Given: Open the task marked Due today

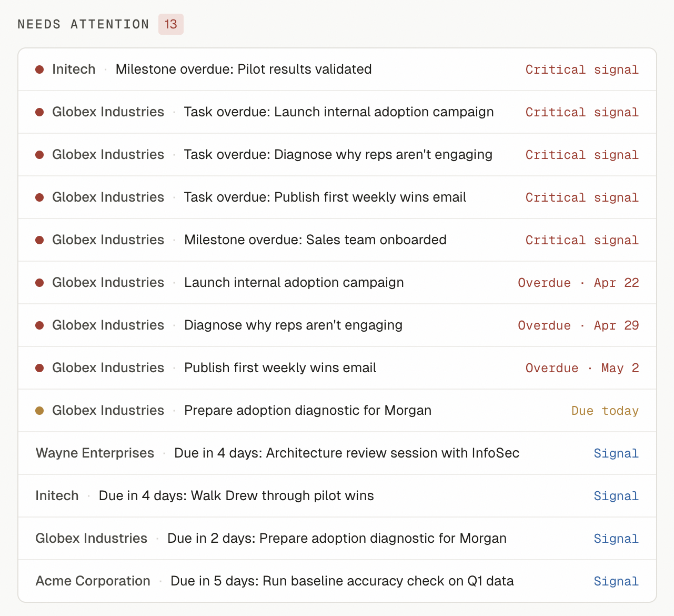Looking at the screenshot, I should click(x=337, y=411).
